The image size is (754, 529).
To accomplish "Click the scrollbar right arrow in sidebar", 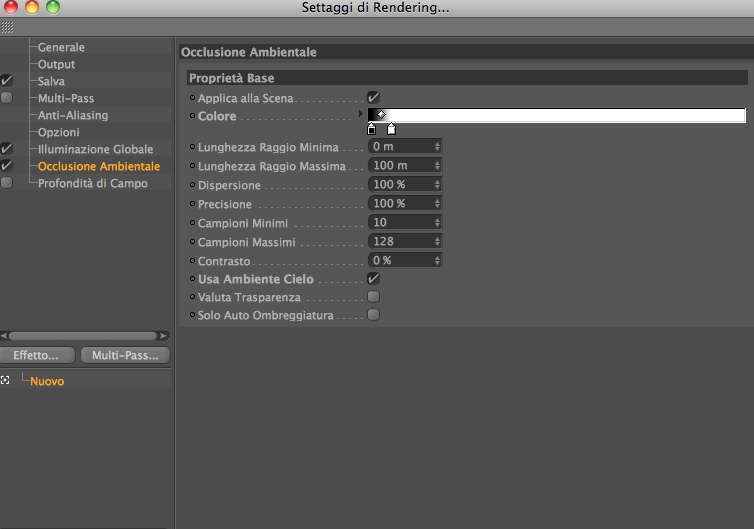I will pos(163,336).
